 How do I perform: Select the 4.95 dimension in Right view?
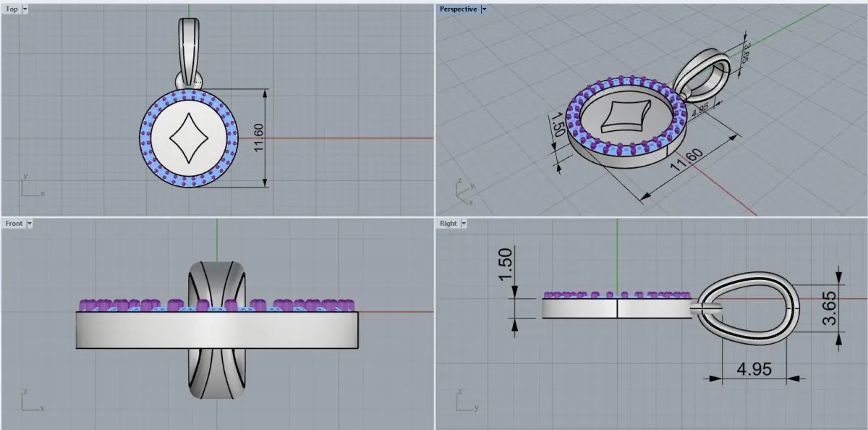(754, 368)
